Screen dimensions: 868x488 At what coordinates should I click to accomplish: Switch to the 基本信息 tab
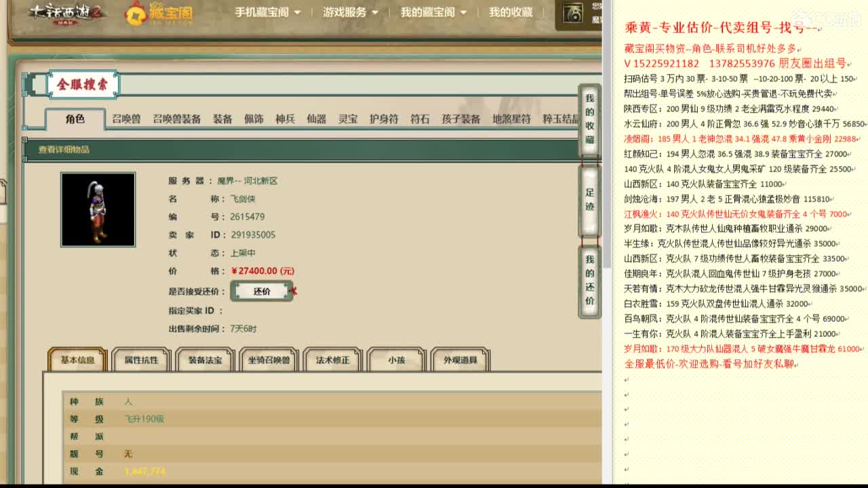77,360
